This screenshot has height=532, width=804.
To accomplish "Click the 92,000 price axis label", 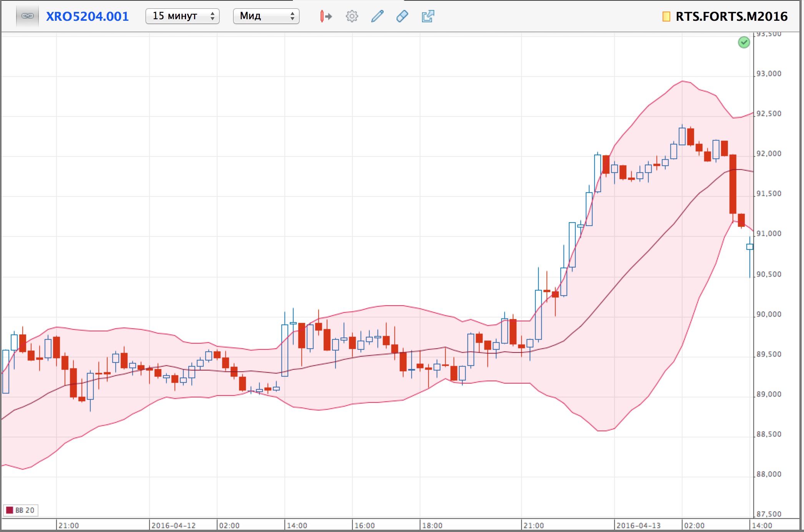I will coord(769,154).
